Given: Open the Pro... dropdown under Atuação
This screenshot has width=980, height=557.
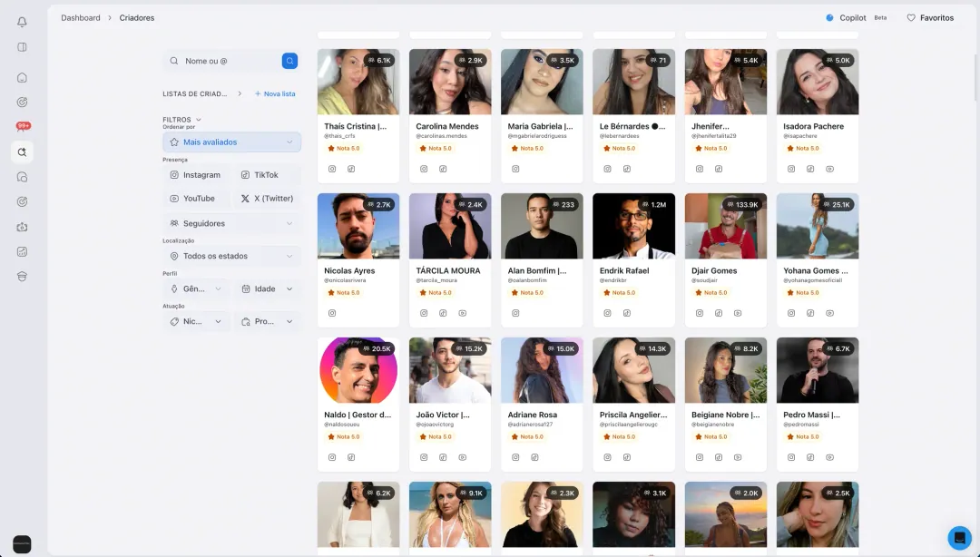Looking at the screenshot, I should pyautogui.click(x=268, y=321).
